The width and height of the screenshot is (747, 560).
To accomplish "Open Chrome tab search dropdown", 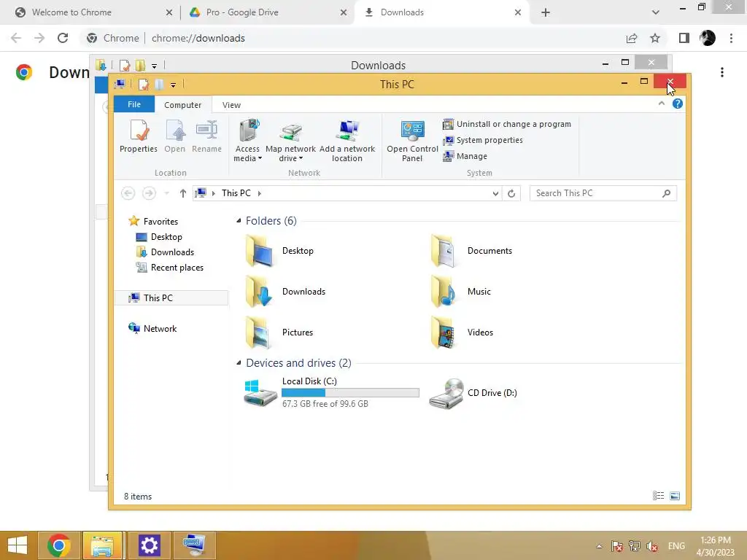I will [x=656, y=13].
